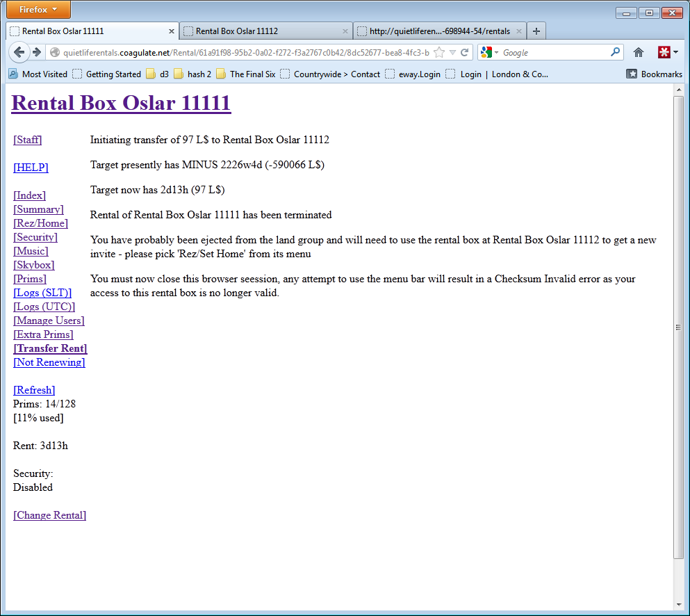
Task: Go to the Firefox Home page icon
Action: (x=639, y=53)
